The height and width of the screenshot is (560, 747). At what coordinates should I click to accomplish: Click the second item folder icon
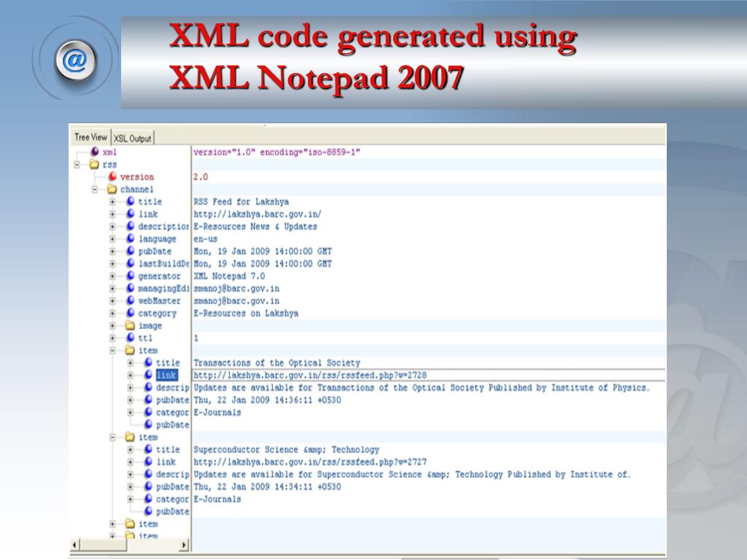click(x=130, y=437)
